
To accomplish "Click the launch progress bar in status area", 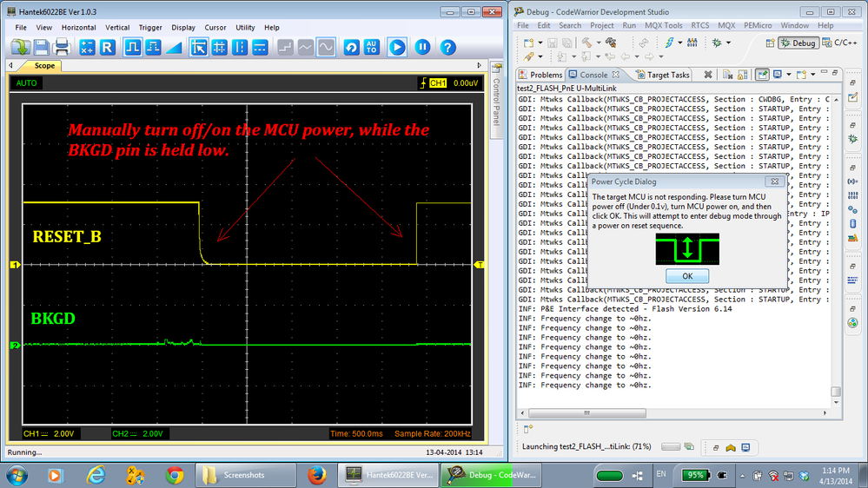I will point(671,447).
